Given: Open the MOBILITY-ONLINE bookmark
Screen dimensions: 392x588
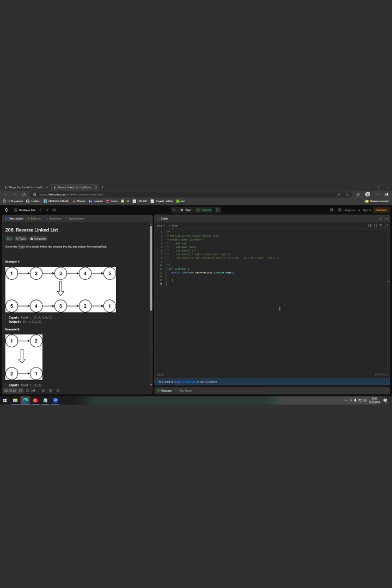Looking at the screenshot, I should pos(56,201).
